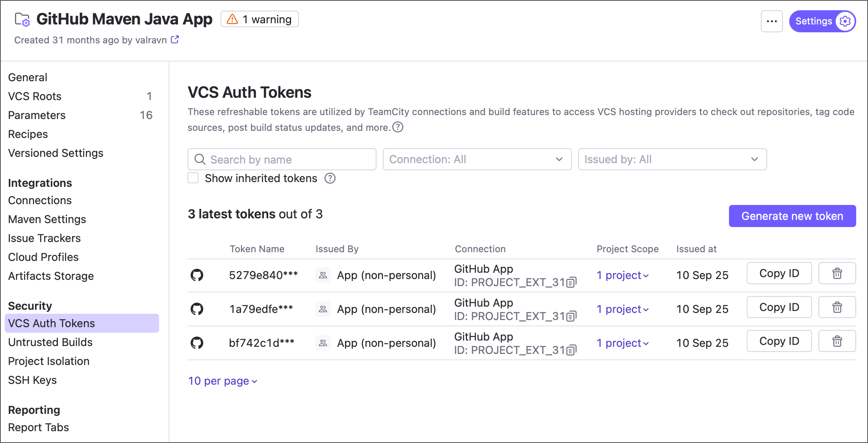Click Generate new token
This screenshot has width=868, height=443.
[x=792, y=216]
